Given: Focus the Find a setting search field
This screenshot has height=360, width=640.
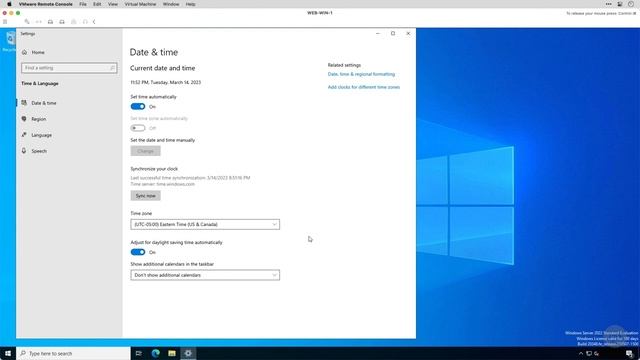Looking at the screenshot, I should pyautogui.click(x=69, y=68).
